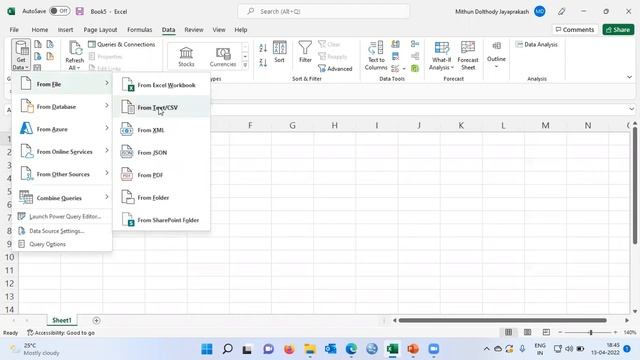The height and width of the screenshot is (360, 640).
Task: Expand the From Azure submenu
Action: click(62, 129)
